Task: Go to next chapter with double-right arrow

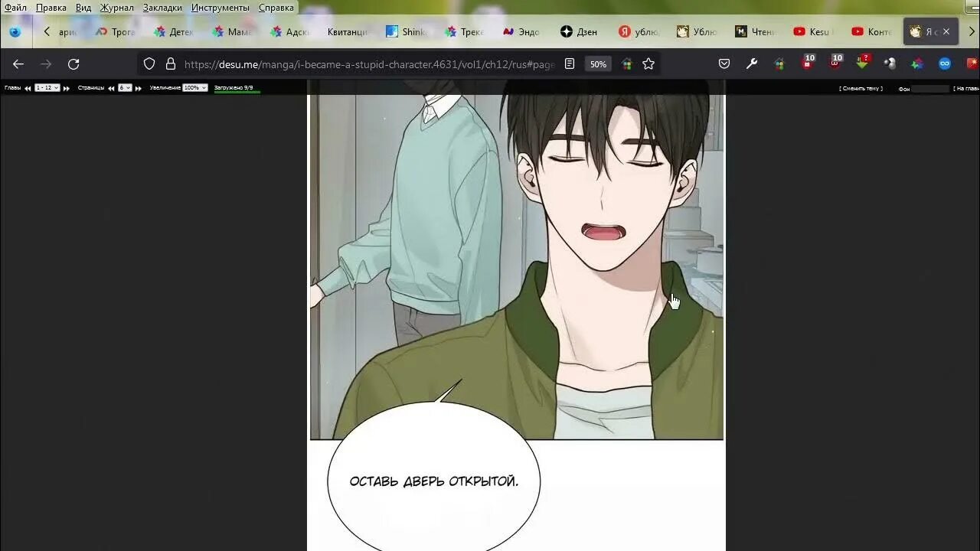Action: coord(66,89)
